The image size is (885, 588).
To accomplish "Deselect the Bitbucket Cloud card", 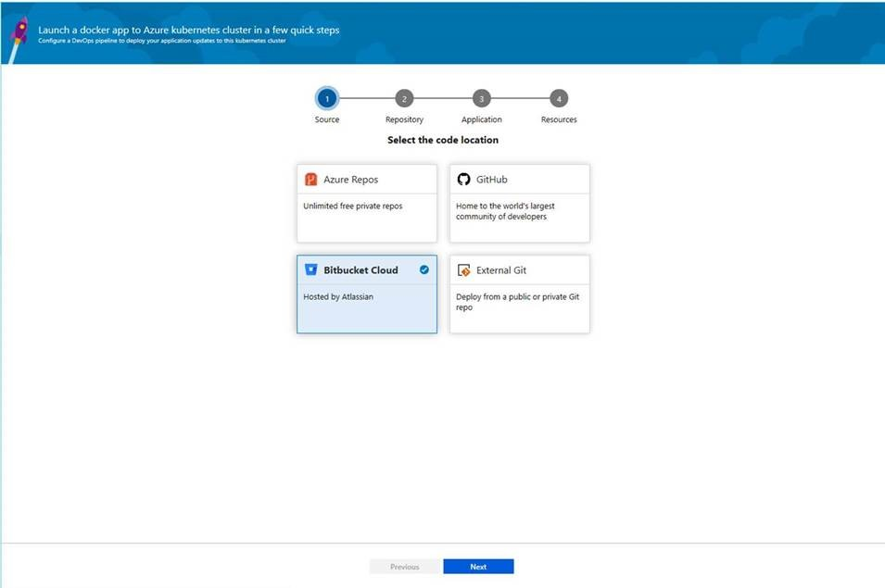I will (x=366, y=294).
